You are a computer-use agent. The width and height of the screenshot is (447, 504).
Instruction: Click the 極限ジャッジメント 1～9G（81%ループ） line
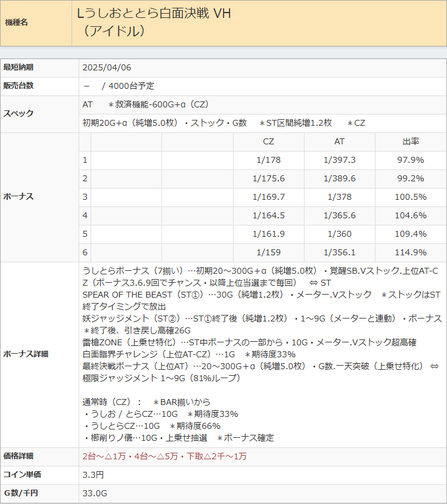tap(162, 378)
